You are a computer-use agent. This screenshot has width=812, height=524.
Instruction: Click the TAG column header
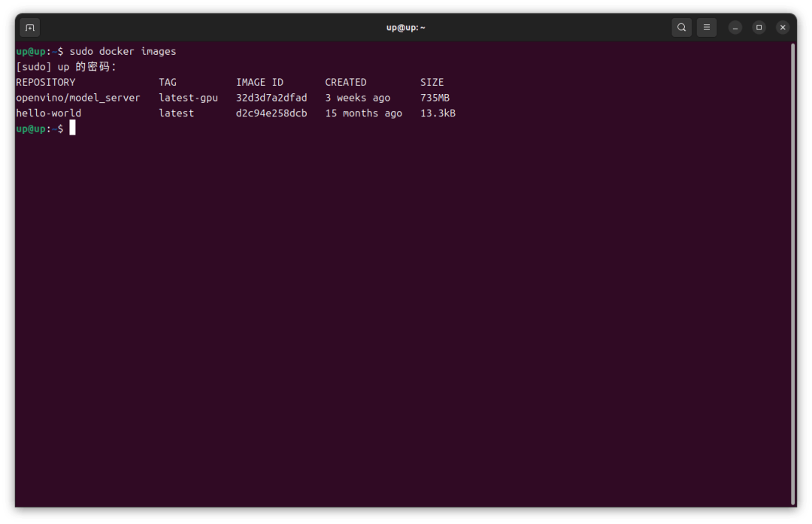167,83
